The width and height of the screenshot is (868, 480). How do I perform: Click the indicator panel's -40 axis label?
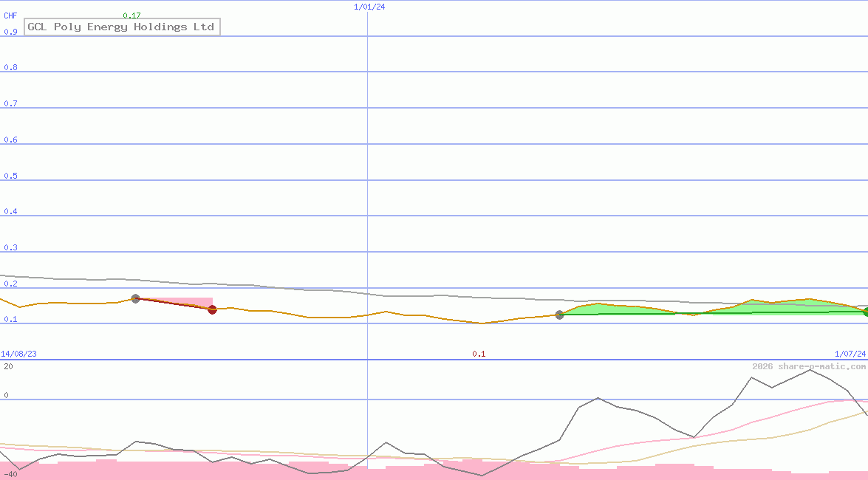pyautogui.click(x=10, y=475)
